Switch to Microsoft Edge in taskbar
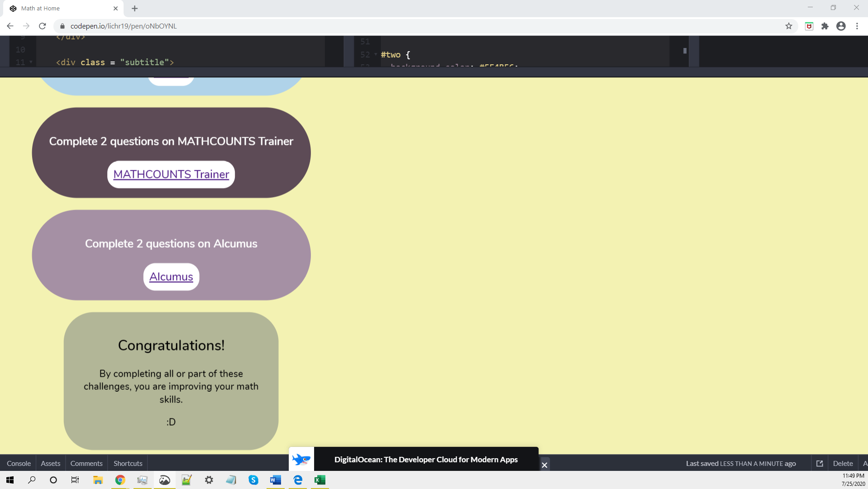The height and width of the screenshot is (489, 868). pos(297,480)
